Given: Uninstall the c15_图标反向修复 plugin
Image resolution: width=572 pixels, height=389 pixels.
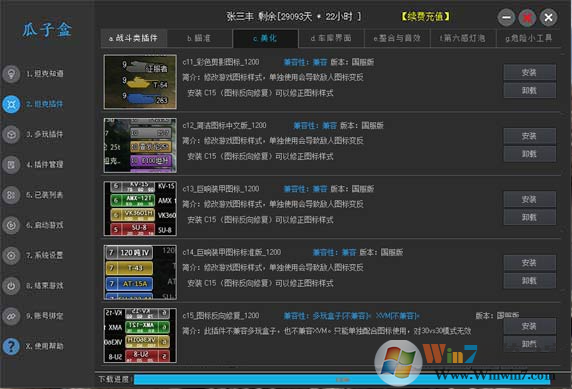Looking at the screenshot, I should pyautogui.click(x=530, y=344).
